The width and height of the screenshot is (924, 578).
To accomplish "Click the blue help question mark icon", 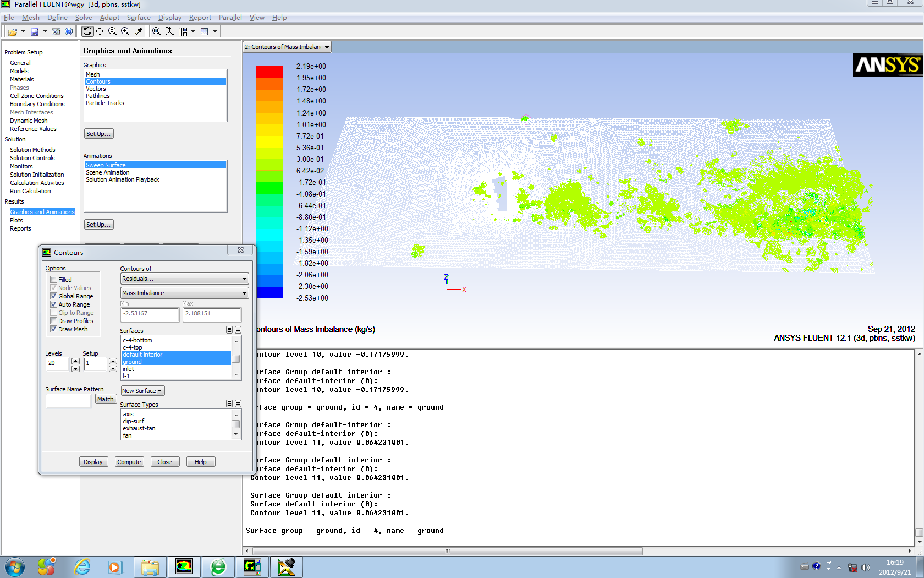I will pyautogui.click(x=69, y=32).
